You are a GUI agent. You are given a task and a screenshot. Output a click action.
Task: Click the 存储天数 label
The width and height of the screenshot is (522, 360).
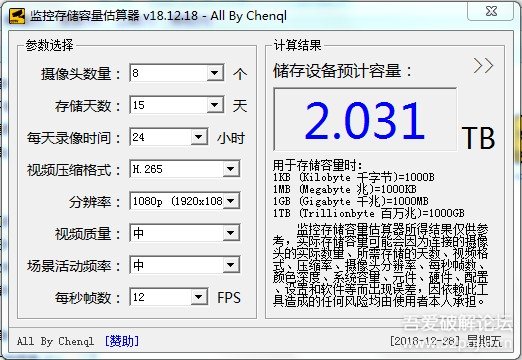[x=87, y=106]
